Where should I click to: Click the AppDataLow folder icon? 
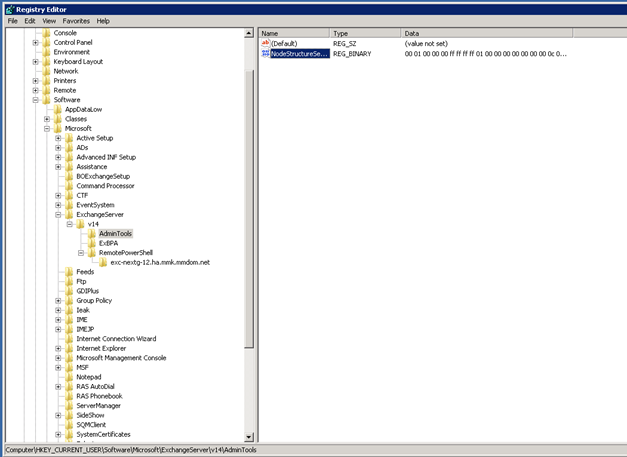coord(58,110)
